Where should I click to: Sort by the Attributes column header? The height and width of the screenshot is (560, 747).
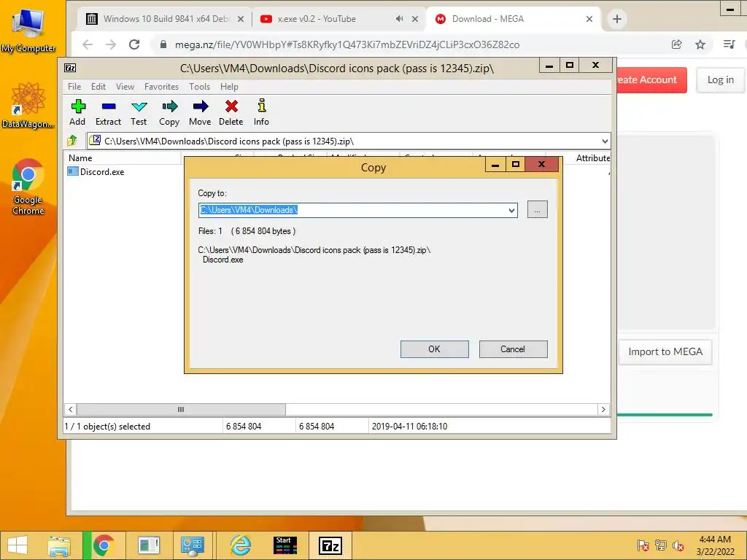(x=592, y=158)
